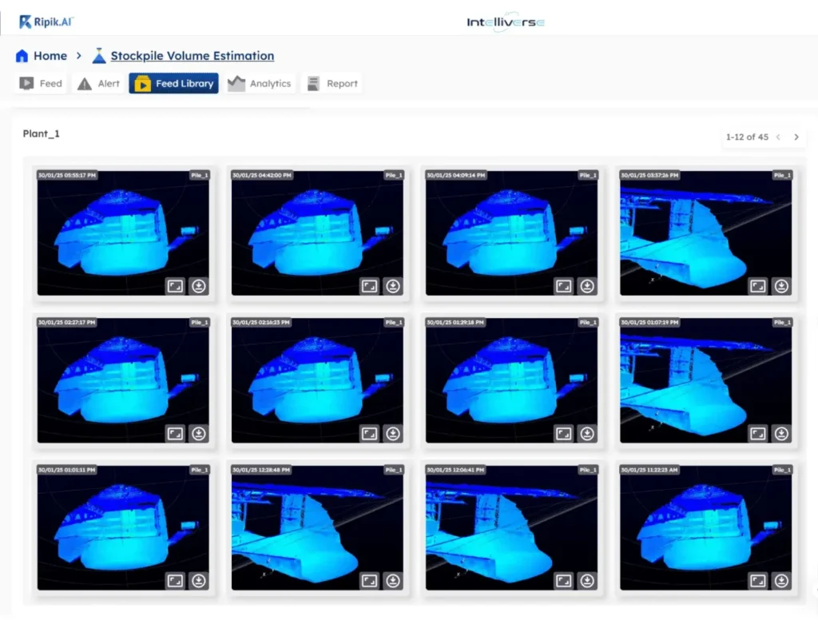Go to next page of results
Screen dimensions: 818x644
796,137
